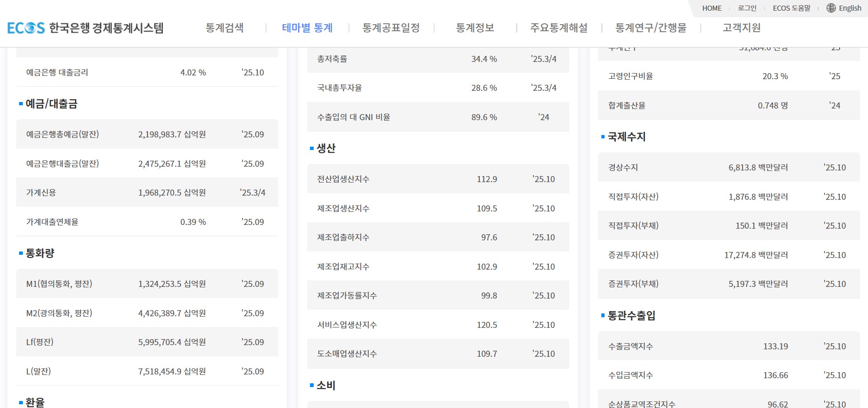This screenshot has height=408, width=868.
Task: Select the 직접투자(자산) row
Action: click(729, 197)
